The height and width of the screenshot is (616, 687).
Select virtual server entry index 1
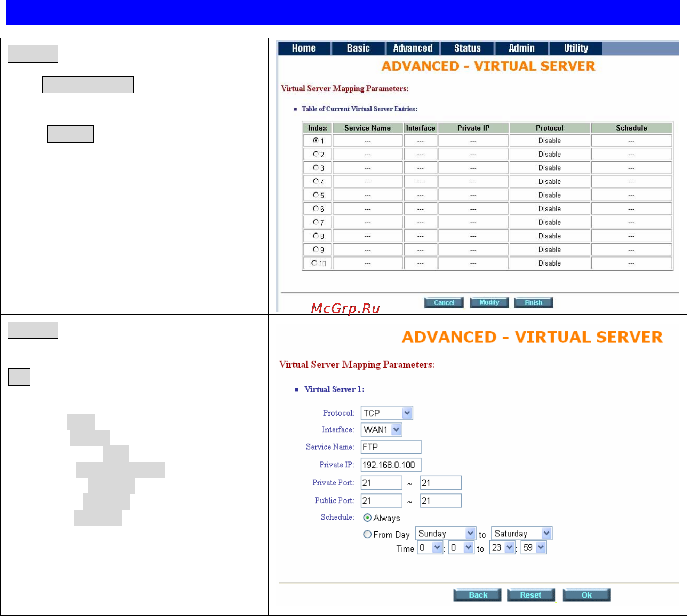[x=315, y=140]
